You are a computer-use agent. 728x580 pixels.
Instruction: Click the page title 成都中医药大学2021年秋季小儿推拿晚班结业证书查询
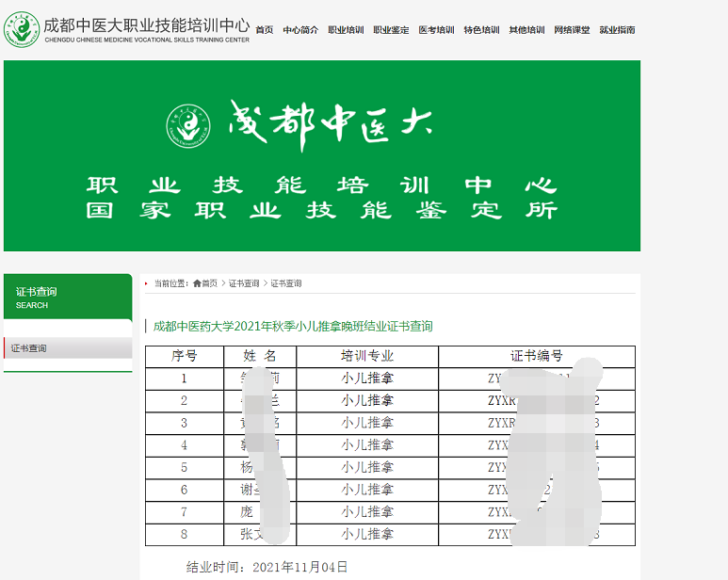293,326
